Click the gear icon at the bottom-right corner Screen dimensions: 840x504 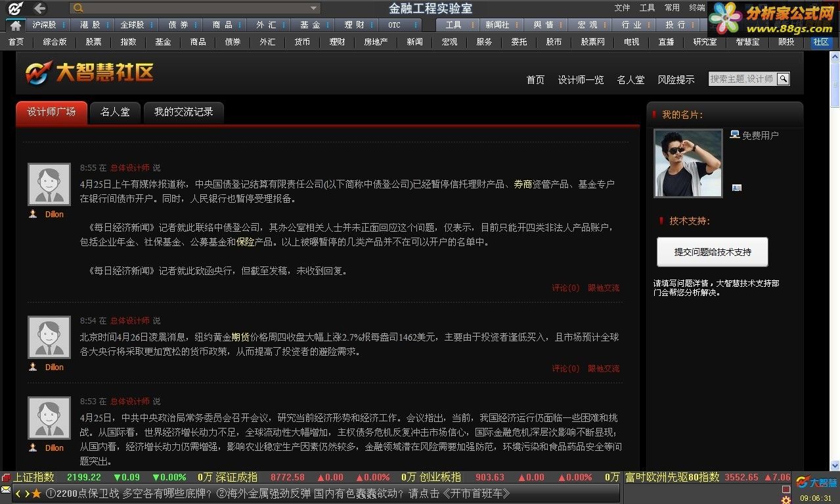785,500
